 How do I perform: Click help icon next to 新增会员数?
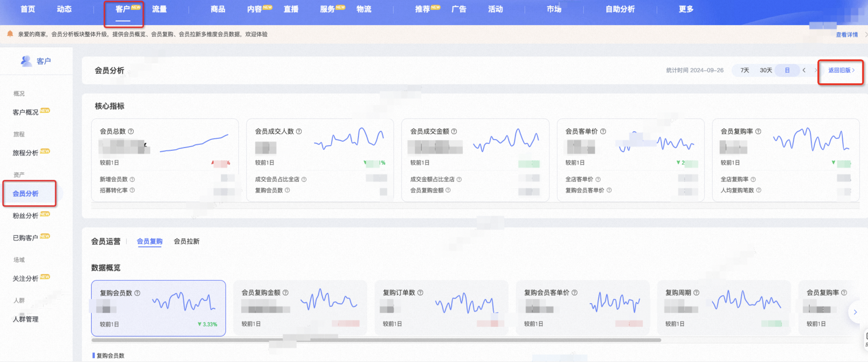132,179
